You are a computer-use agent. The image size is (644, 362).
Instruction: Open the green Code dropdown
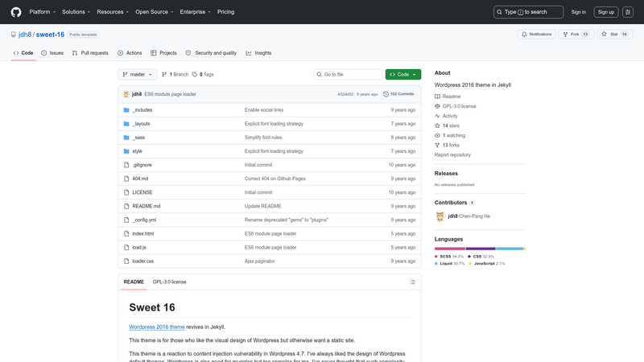[403, 74]
